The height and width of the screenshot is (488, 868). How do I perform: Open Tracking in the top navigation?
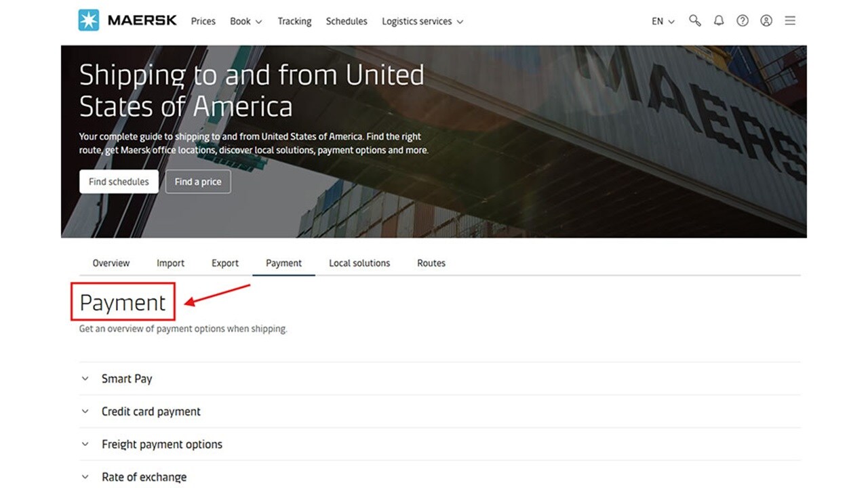pos(294,21)
